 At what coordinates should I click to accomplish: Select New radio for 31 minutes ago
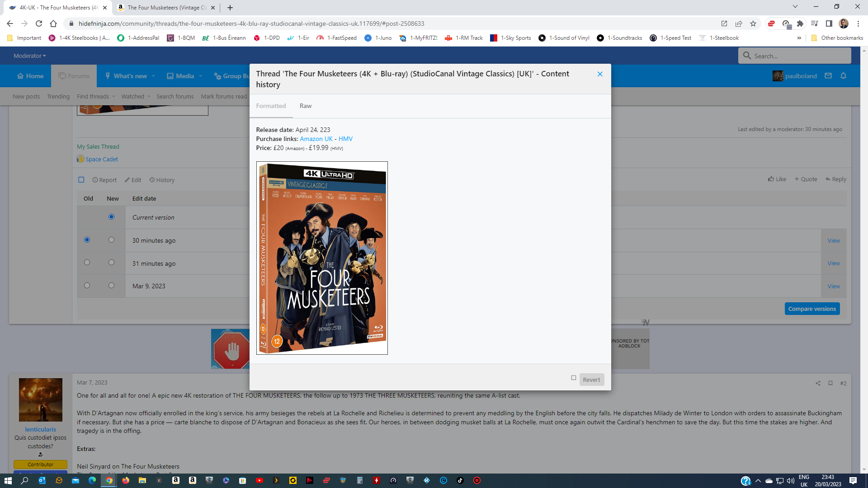point(111,263)
